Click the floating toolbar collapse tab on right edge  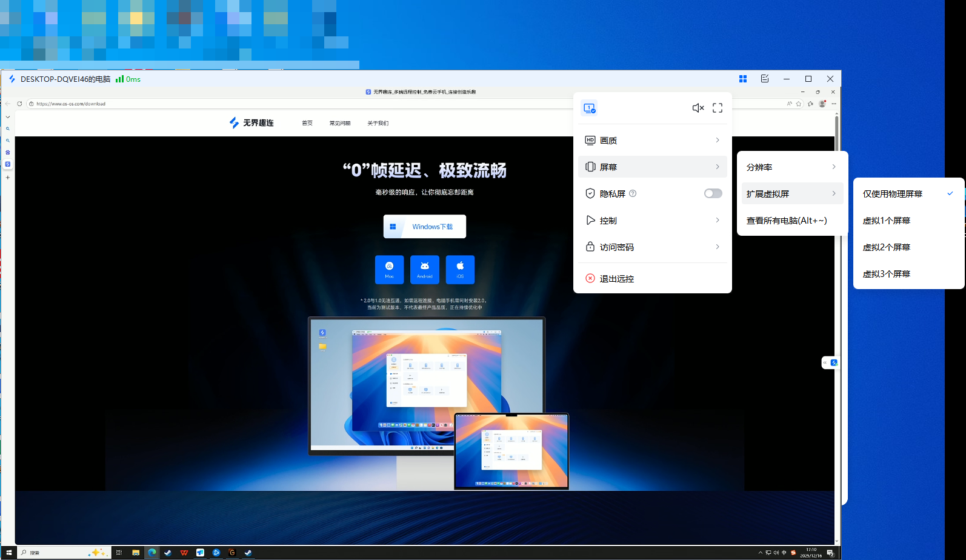pos(825,362)
